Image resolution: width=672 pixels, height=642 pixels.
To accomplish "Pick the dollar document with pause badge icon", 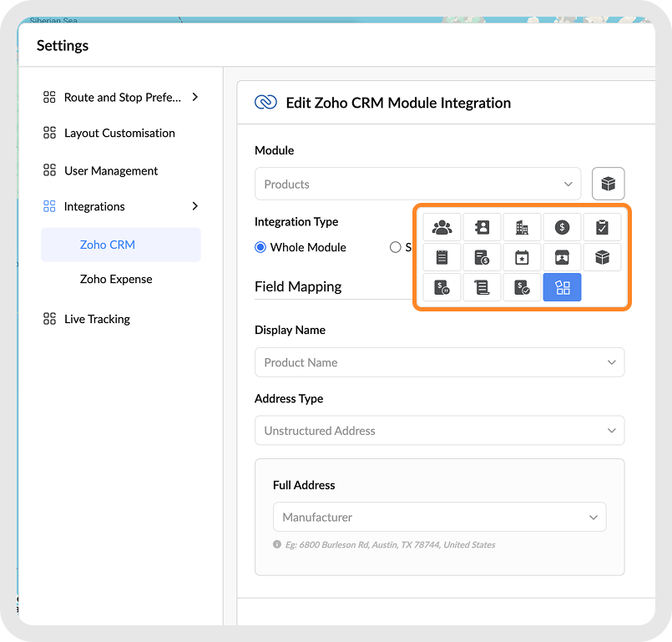I will 442,287.
